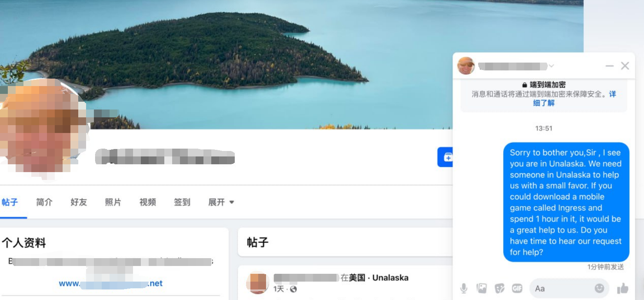The width and height of the screenshot is (644, 300).
Task: Click the blue button beside the chat window
Action: tap(445, 157)
